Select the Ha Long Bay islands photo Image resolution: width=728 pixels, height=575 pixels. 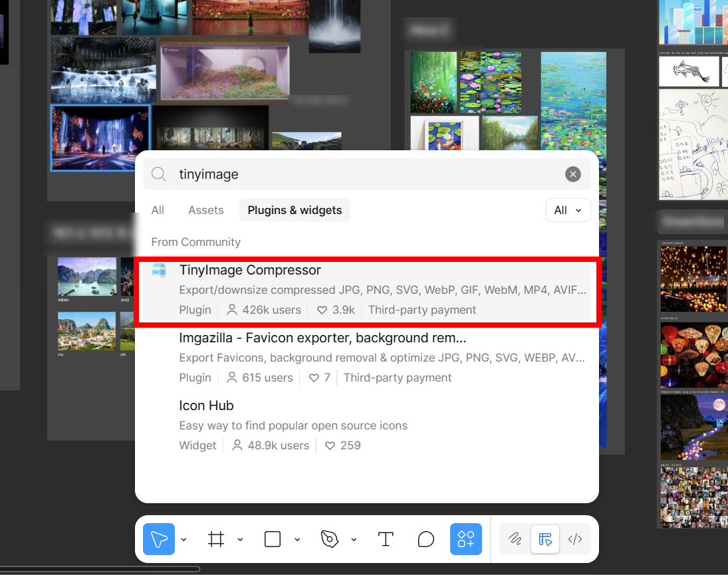coord(87,277)
